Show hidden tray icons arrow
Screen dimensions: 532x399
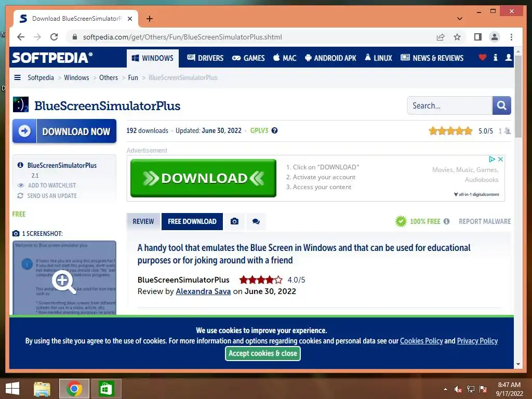445,389
